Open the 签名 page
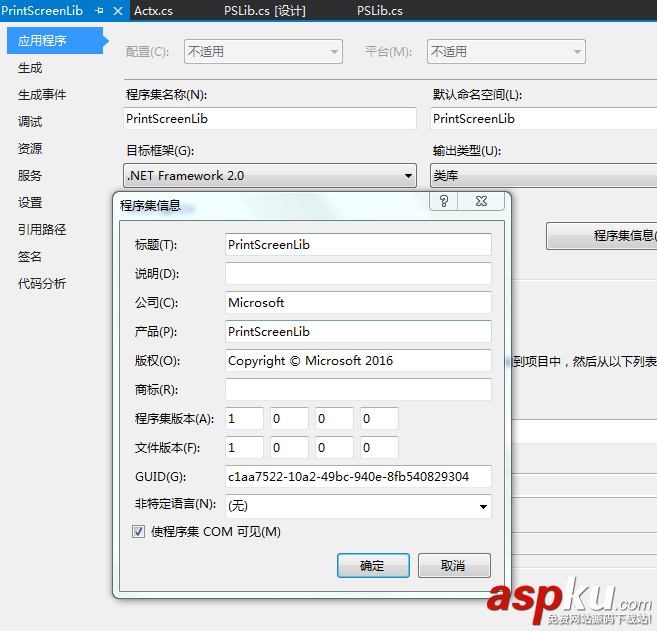Image resolution: width=657 pixels, height=631 pixels. (x=30, y=256)
